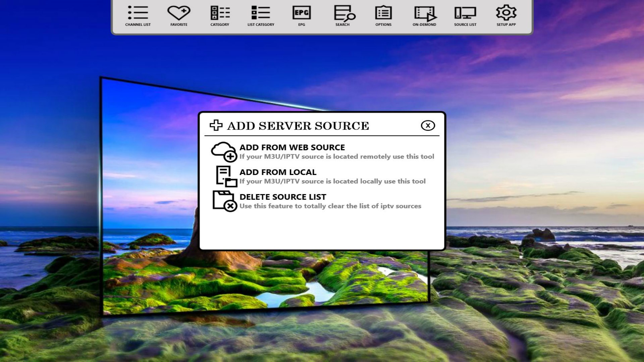The width and height of the screenshot is (644, 362).
Task: Click the Source List monitor icon
Action: [465, 13]
